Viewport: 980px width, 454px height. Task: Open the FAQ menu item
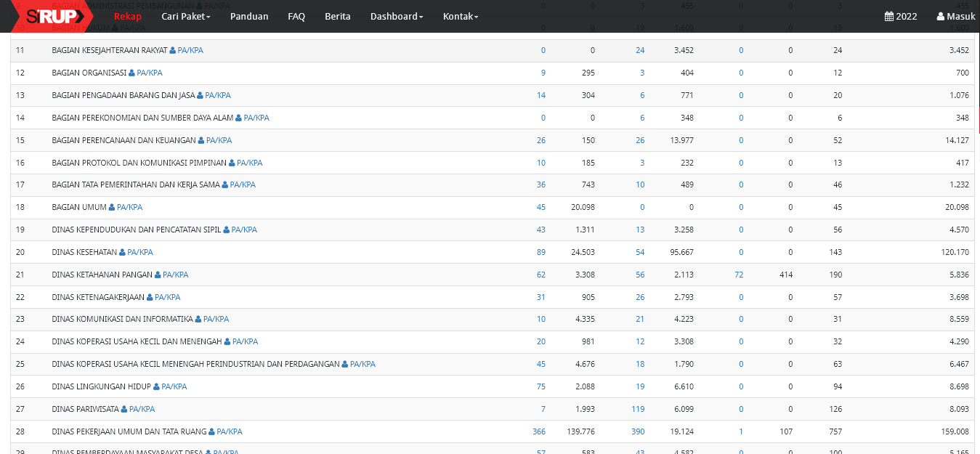[296, 16]
